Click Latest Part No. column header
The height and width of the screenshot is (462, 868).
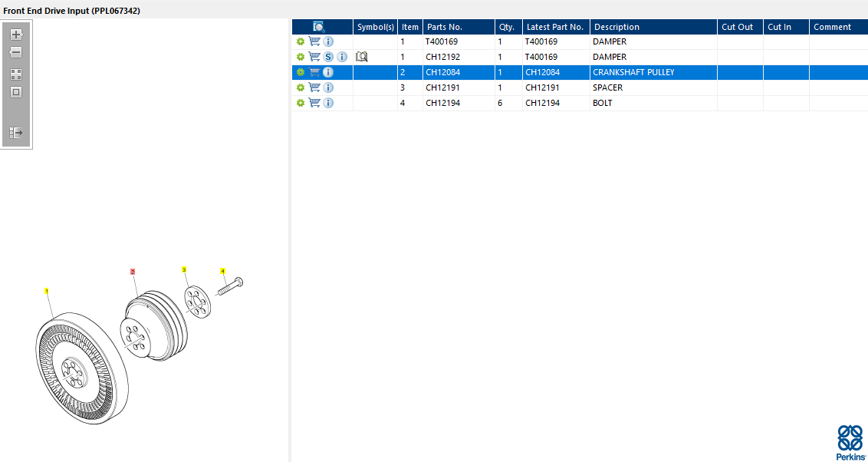coord(557,27)
